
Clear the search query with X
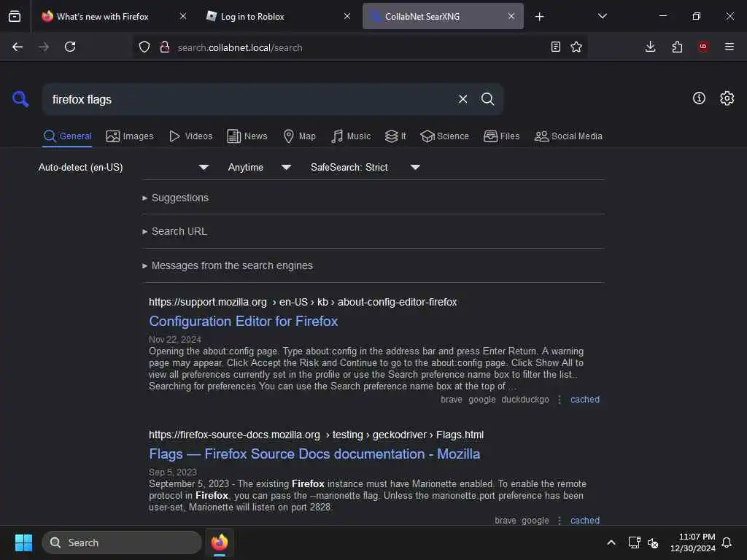[x=462, y=99]
